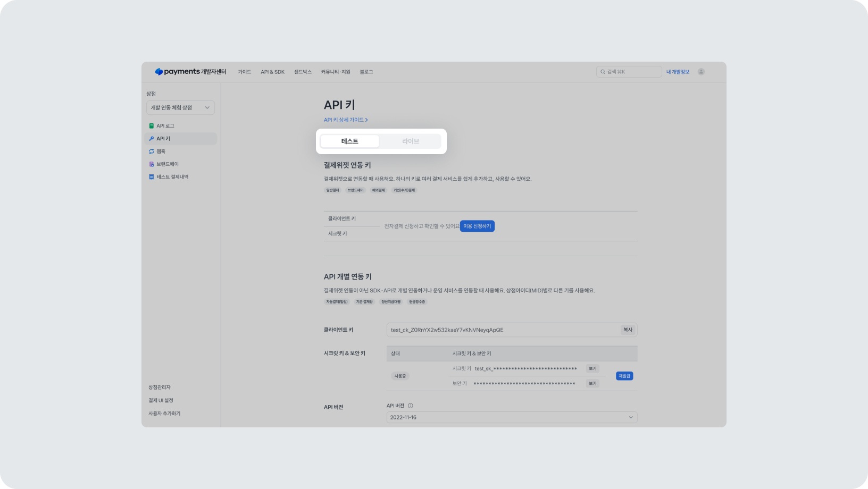Copy the client key with 복사
Image resolution: width=868 pixels, height=489 pixels.
click(x=628, y=330)
